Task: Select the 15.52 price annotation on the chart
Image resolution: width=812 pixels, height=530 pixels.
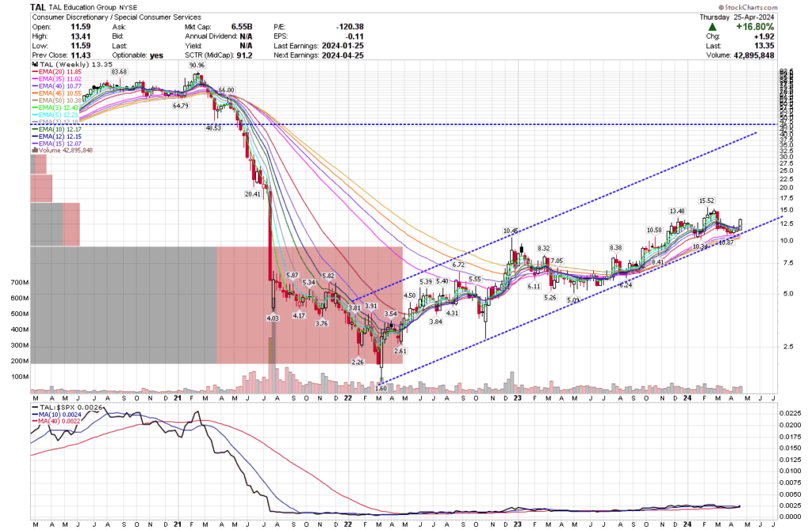Action: pyautogui.click(x=706, y=200)
